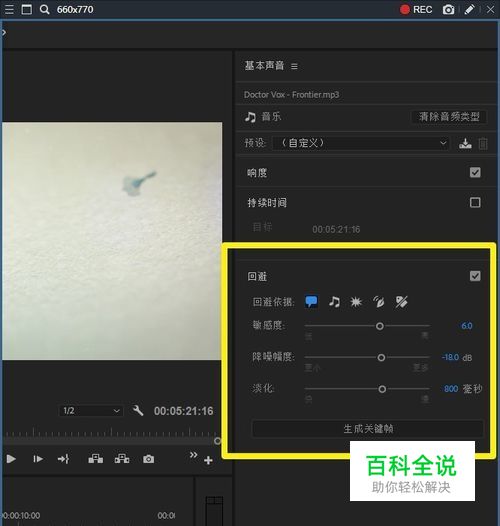The width and height of the screenshot is (500, 526).
Task: Click the extract edit icon
Action: pyautogui.click(x=122, y=459)
